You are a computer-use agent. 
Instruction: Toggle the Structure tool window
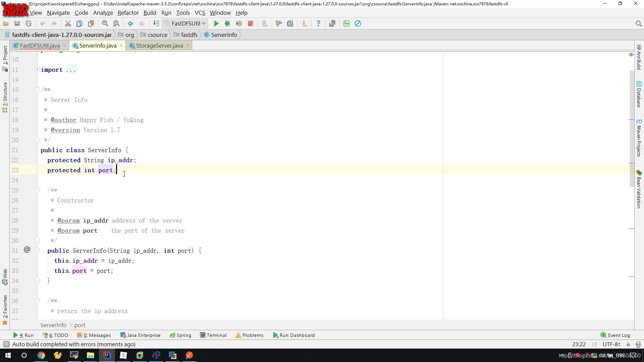click(x=5, y=97)
